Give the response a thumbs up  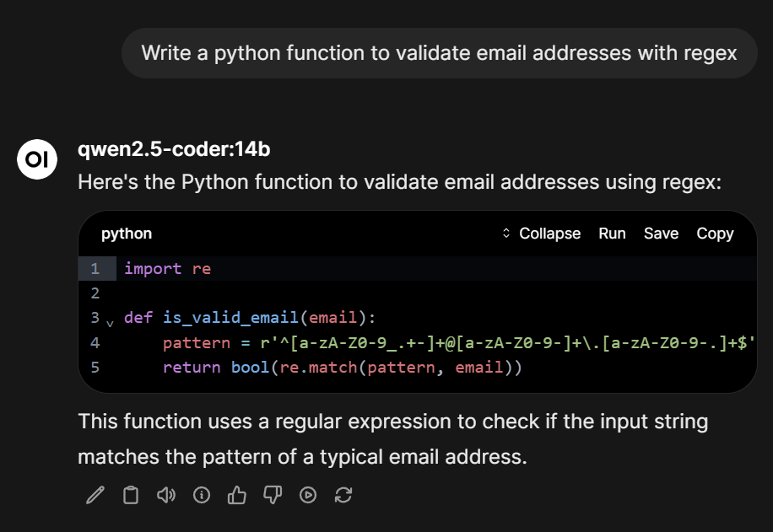click(x=236, y=495)
